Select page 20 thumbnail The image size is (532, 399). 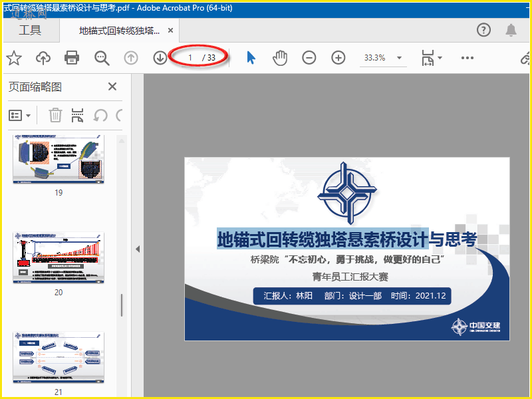point(59,258)
